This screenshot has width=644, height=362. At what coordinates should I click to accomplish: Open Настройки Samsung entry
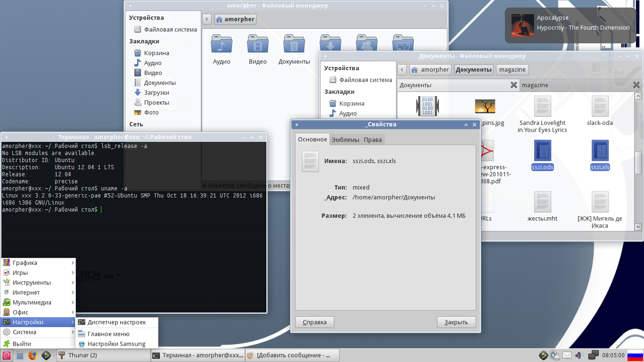pos(117,344)
